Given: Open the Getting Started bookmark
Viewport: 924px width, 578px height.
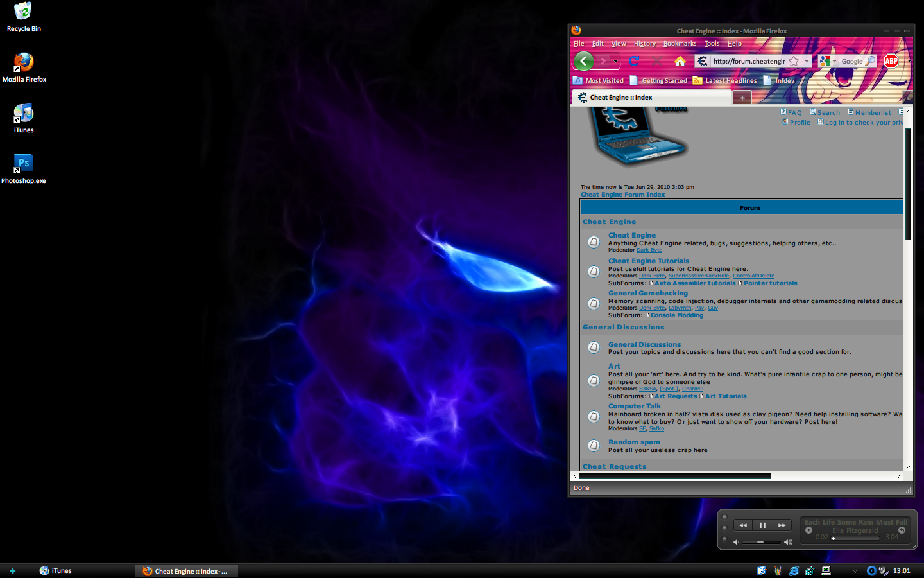Looking at the screenshot, I should [x=658, y=80].
